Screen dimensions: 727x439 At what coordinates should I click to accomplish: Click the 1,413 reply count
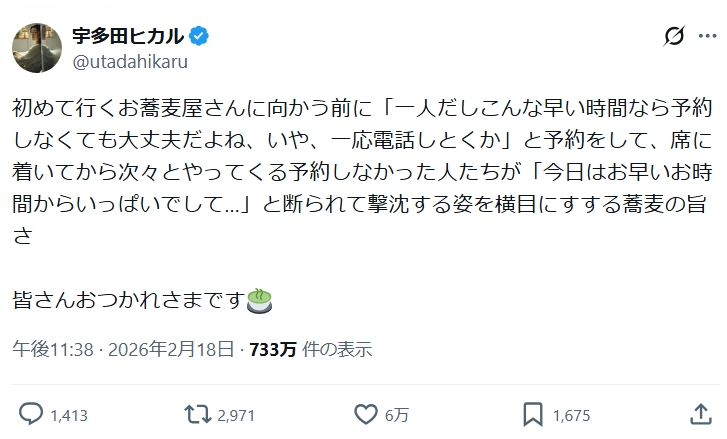(69, 415)
